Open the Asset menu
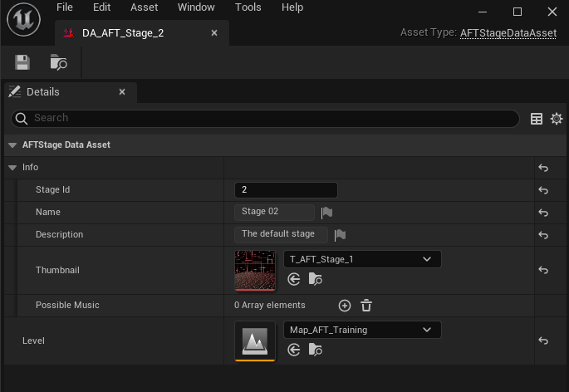The height and width of the screenshot is (392, 569). pyautogui.click(x=145, y=7)
